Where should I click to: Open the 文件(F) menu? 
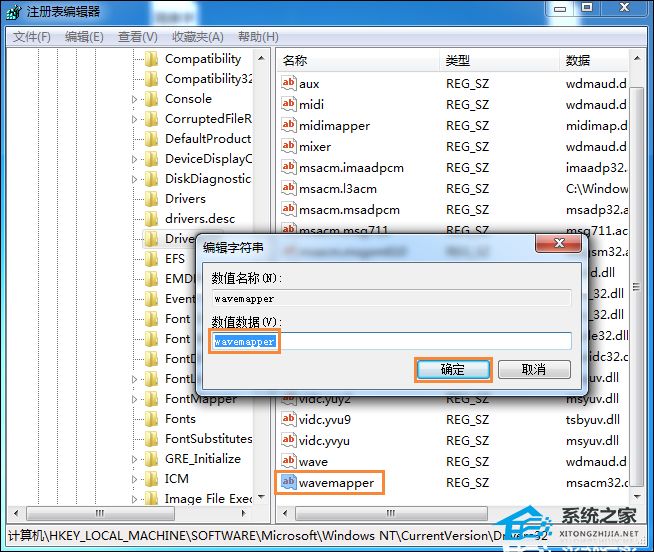(x=31, y=37)
